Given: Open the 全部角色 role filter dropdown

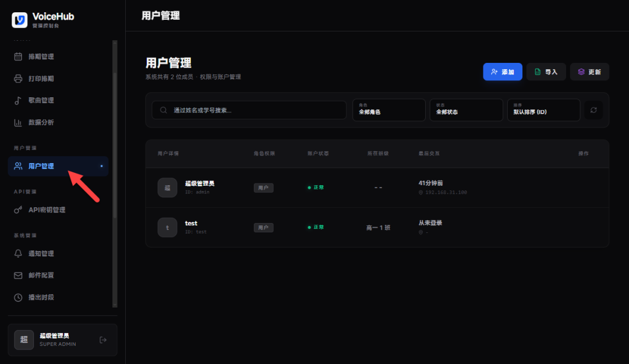Looking at the screenshot, I should click(388, 110).
